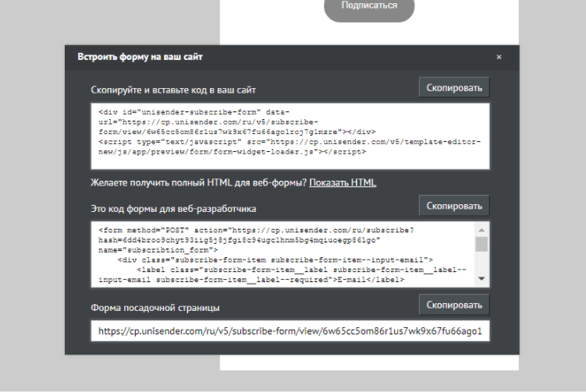Open the Показать HTML link
Screen dimensions: 586x392
point(343,182)
